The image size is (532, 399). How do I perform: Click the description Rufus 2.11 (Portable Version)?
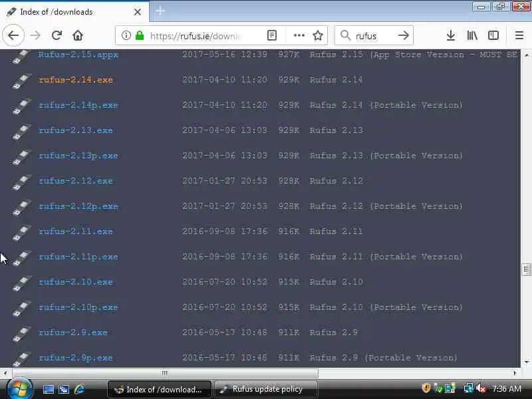point(386,257)
